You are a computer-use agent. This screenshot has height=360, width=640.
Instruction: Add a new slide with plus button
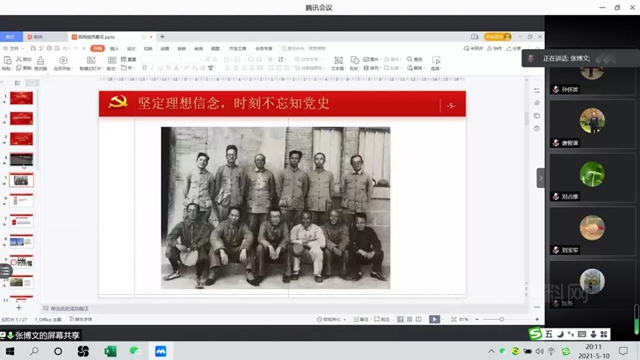(x=18, y=308)
